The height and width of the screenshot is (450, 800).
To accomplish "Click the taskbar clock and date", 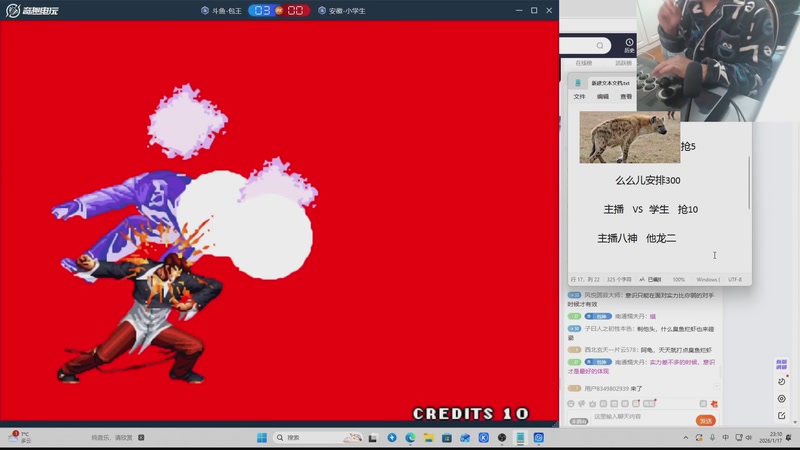I will (x=770, y=437).
